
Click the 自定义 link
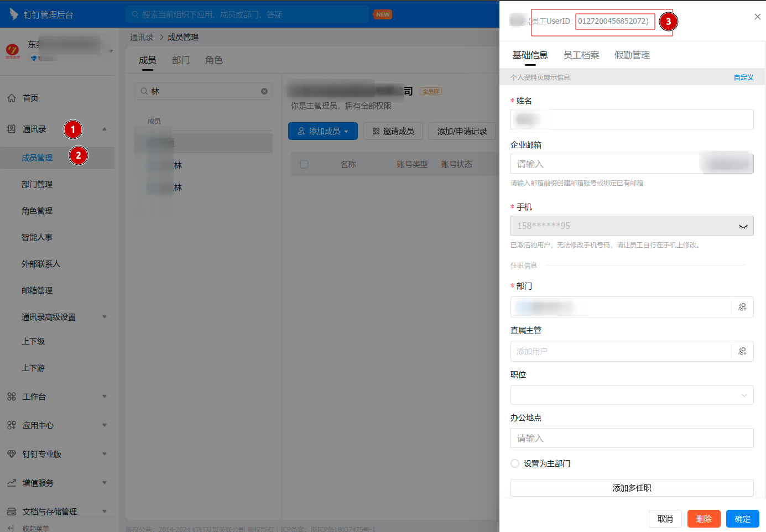click(x=743, y=77)
